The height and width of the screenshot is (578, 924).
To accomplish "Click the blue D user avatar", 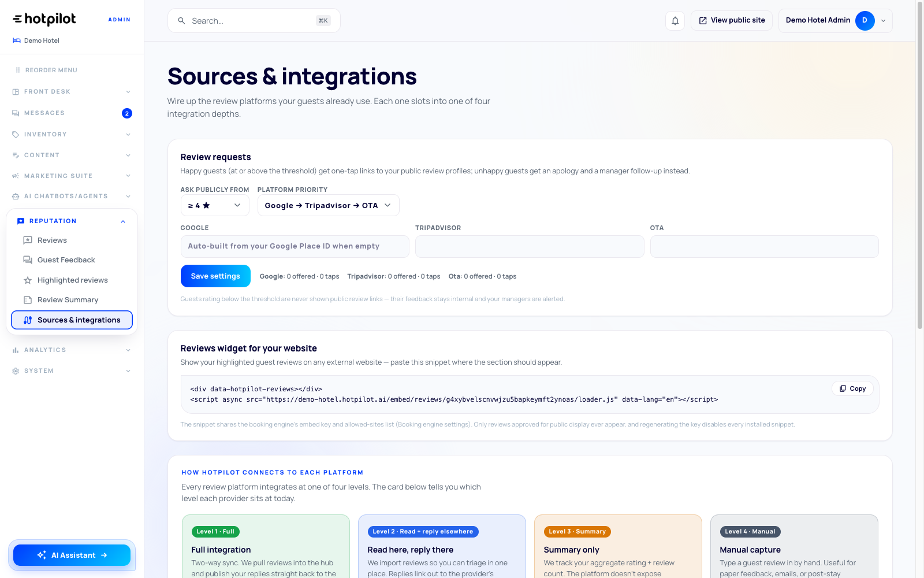I will (x=865, y=21).
